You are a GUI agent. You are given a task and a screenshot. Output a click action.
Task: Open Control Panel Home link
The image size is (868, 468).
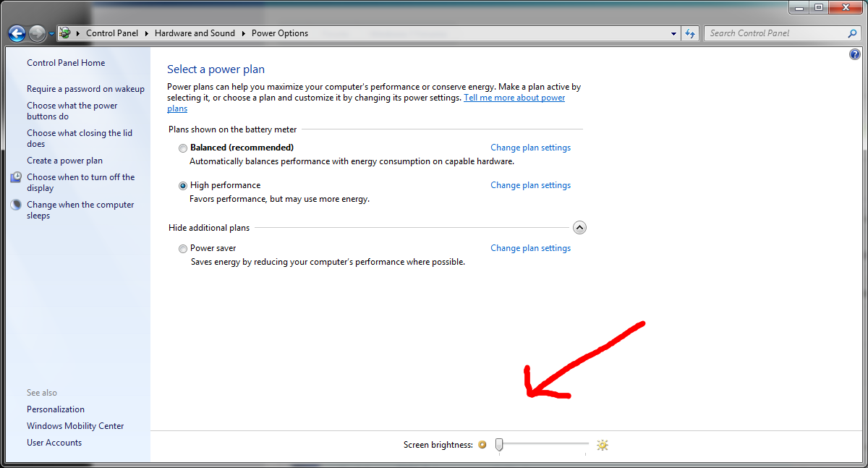coord(66,63)
